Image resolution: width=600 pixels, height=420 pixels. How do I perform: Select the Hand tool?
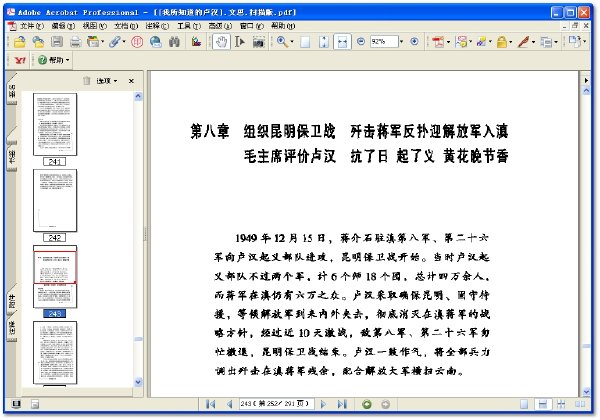pyautogui.click(x=222, y=42)
